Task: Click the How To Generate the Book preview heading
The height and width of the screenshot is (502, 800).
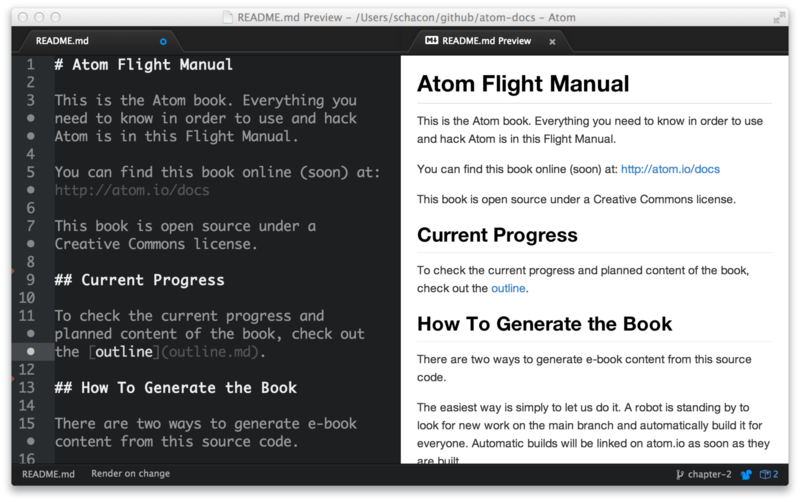Action: 544,324
